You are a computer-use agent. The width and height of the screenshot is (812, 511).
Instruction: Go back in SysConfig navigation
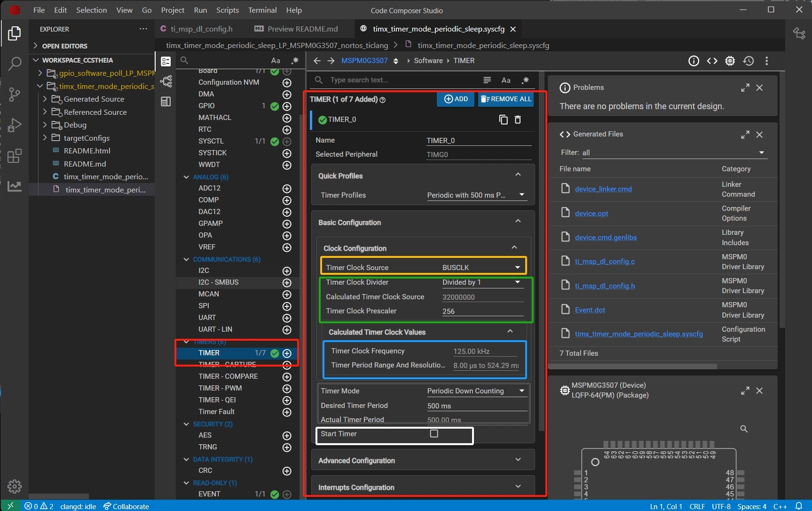tap(317, 61)
